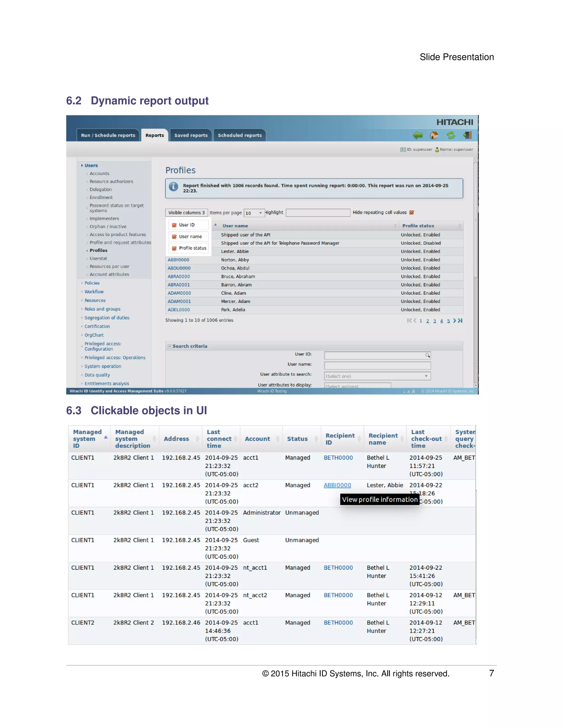Open Privileged access: Operations section
This screenshot has width=563, height=728.
pos(115,358)
